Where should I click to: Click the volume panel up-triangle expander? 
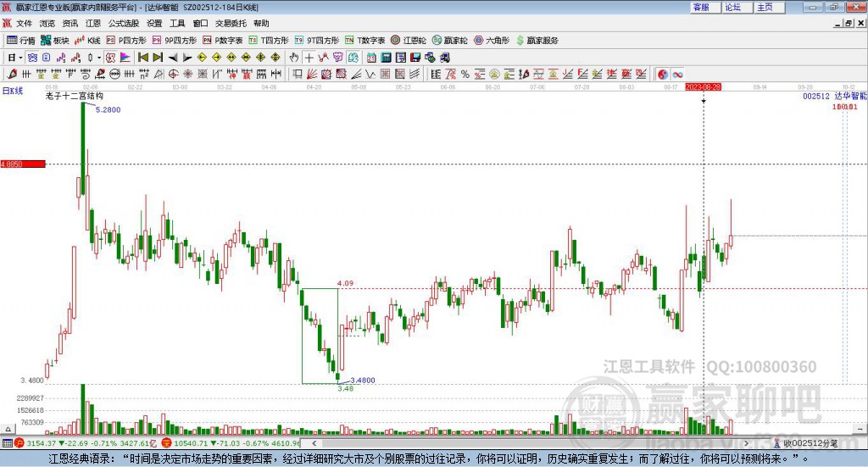coord(8,429)
